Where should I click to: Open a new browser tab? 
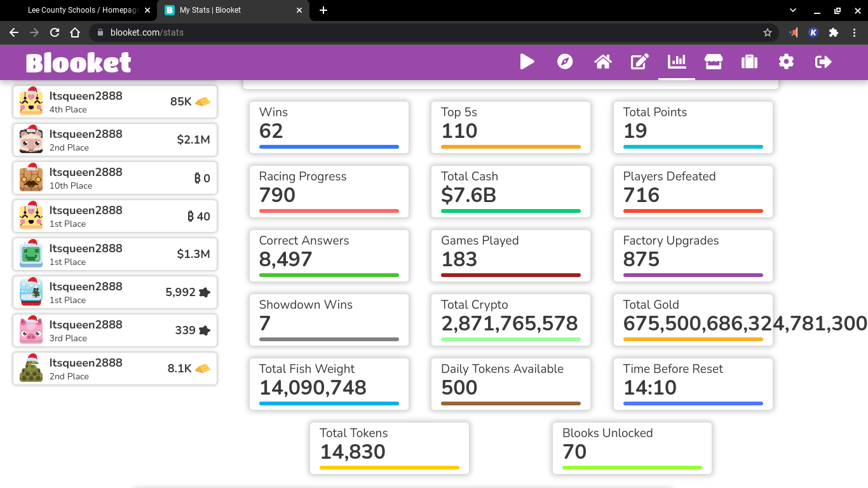(323, 10)
